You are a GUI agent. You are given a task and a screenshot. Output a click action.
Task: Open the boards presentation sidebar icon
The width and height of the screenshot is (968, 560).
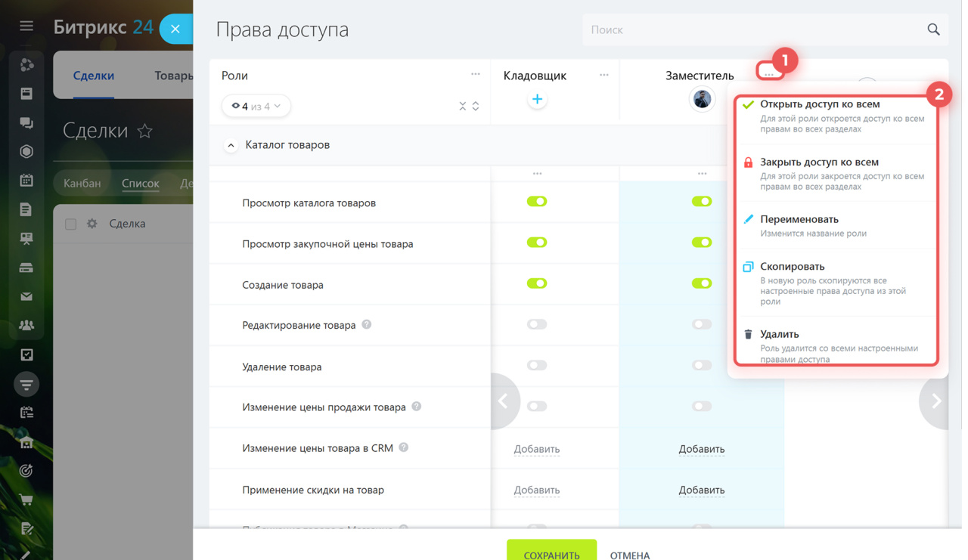(26, 239)
